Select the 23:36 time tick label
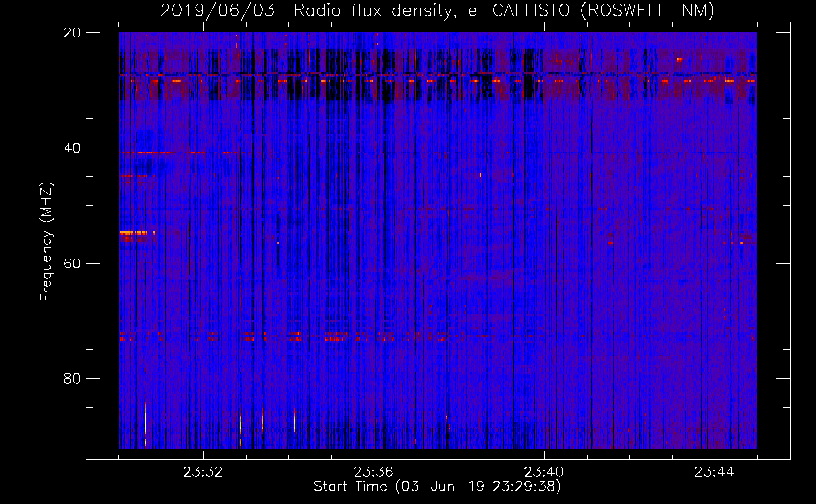 [373, 472]
